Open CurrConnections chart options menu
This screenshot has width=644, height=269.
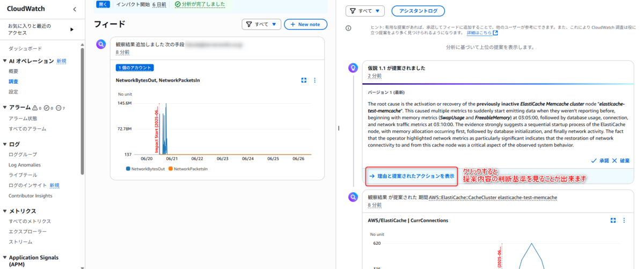click(624, 221)
